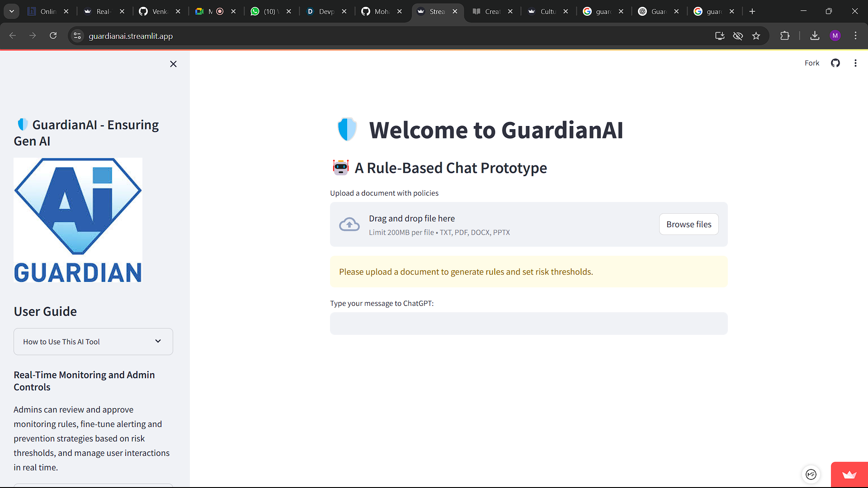Click the Streamlit crown badge in the corner
868x488 pixels.
pyautogui.click(x=849, y=474)
